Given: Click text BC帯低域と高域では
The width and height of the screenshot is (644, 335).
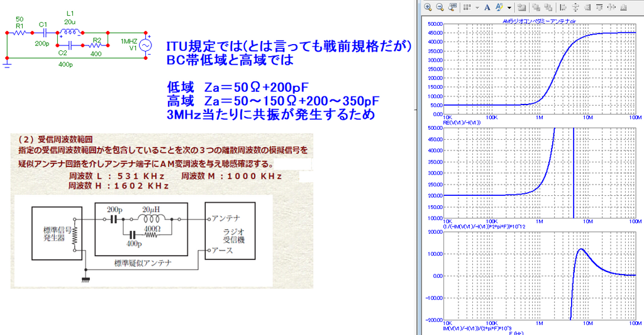Looking at the screenshot, I should click(x=230, y=60).
